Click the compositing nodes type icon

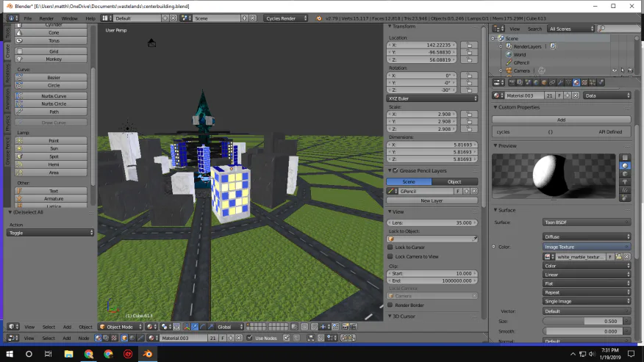tap(106, 338)
